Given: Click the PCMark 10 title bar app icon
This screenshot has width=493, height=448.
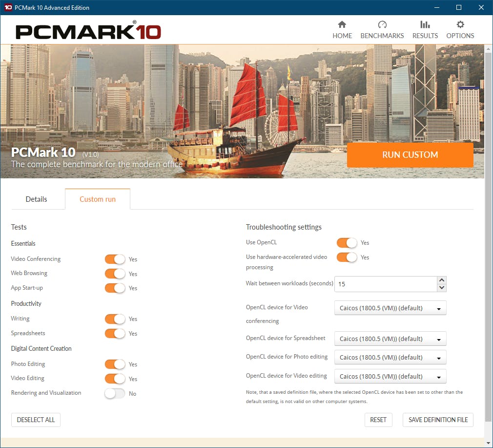Looking at the screenshot, I should (x=8, y=7).
